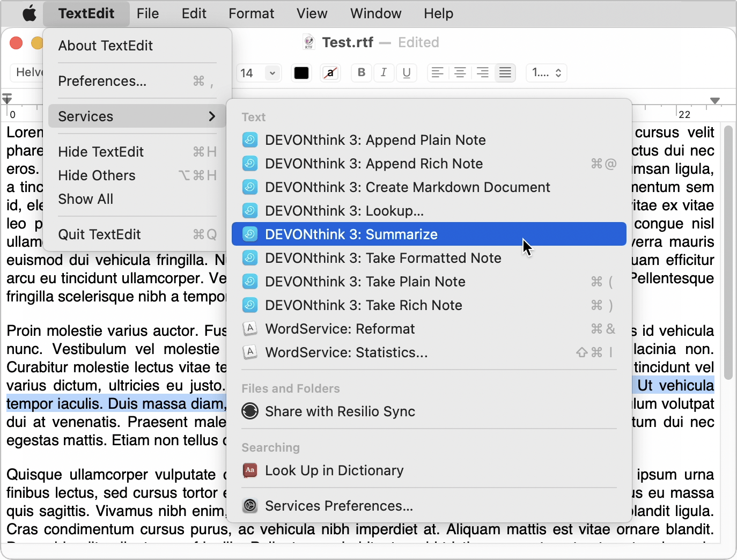Click the Take Formatted Note icon
Viewport: 737px width, 560px height.
coord(250,258)
